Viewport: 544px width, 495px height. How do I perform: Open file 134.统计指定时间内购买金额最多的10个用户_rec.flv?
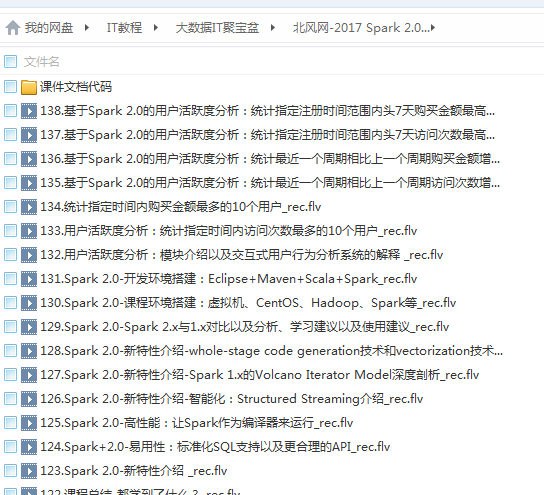point(180,207)
